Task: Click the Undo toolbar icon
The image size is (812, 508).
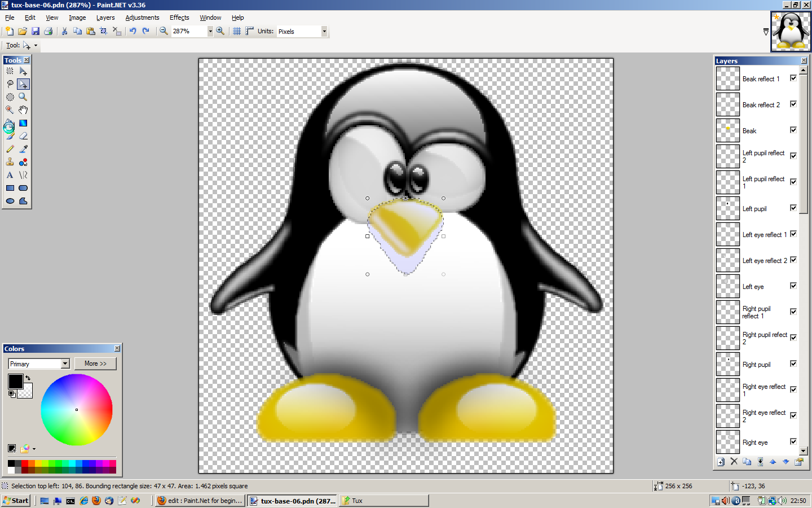Action: [133, 31]
